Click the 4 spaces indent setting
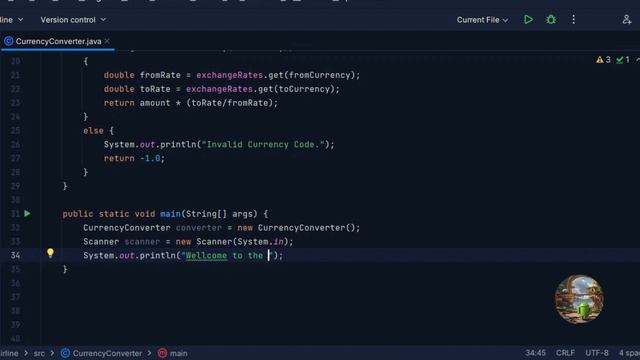The height and width of the screenshot is (360, 640). point(629,353)
